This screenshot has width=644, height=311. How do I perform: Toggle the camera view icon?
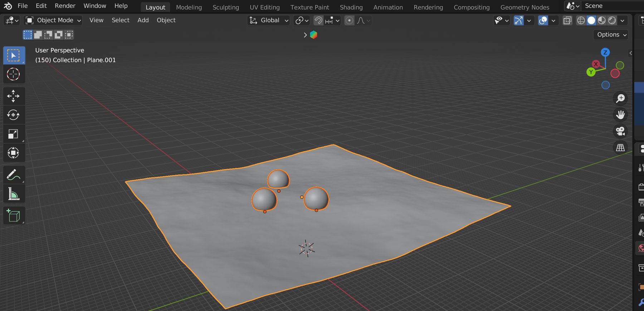pos(620,131)
